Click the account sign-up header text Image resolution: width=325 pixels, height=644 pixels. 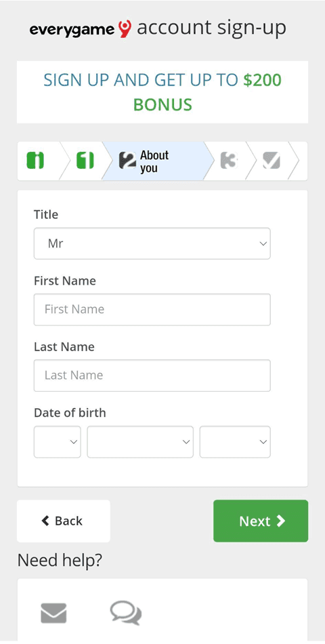211,28
